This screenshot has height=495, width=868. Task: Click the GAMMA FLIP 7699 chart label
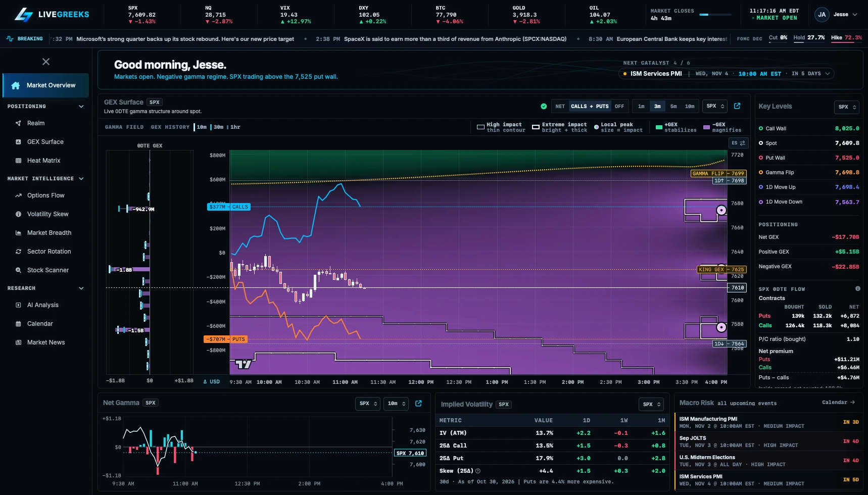pyautogui.click(x=718, y=173)
